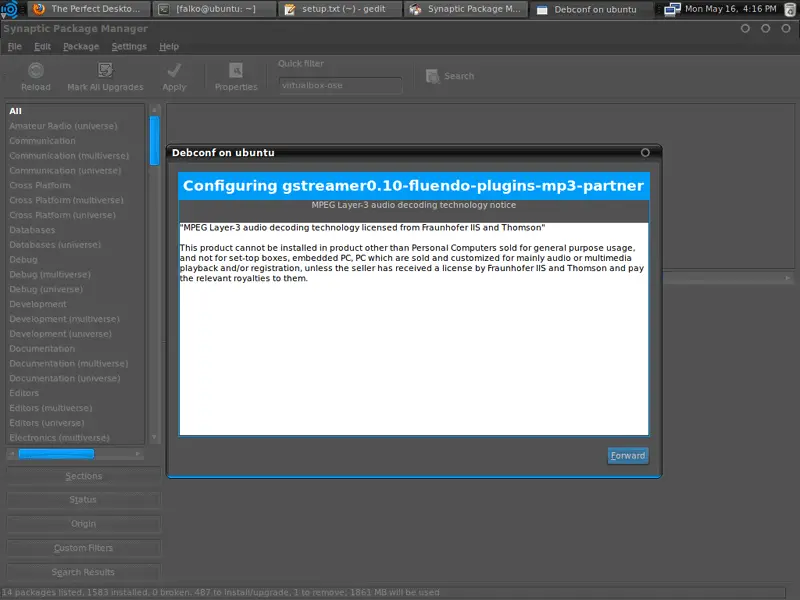Click the Firefox icon in the taskbar
The width and height of the screenshot is (800, 600).
39,9
